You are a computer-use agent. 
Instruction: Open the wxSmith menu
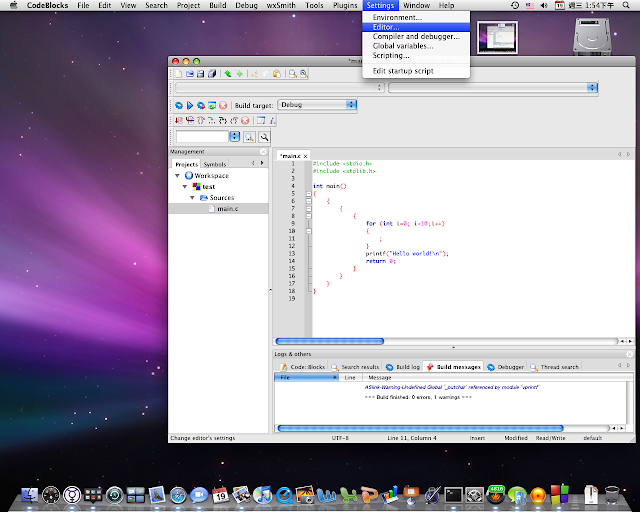pos(281,5)
